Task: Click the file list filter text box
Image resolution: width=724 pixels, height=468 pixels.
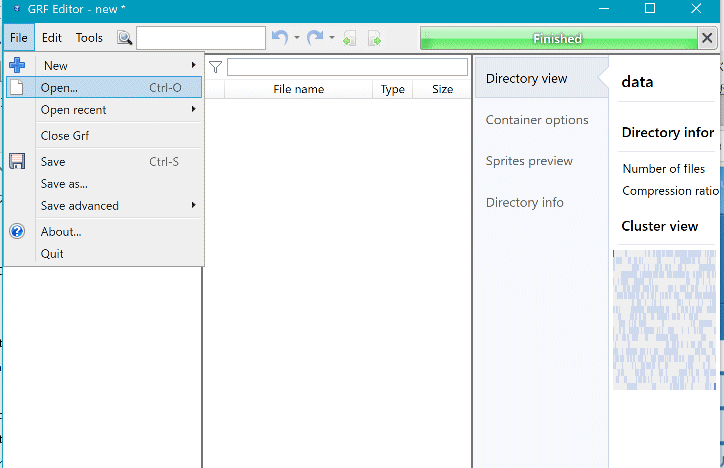Action: (x=347, y=67)
